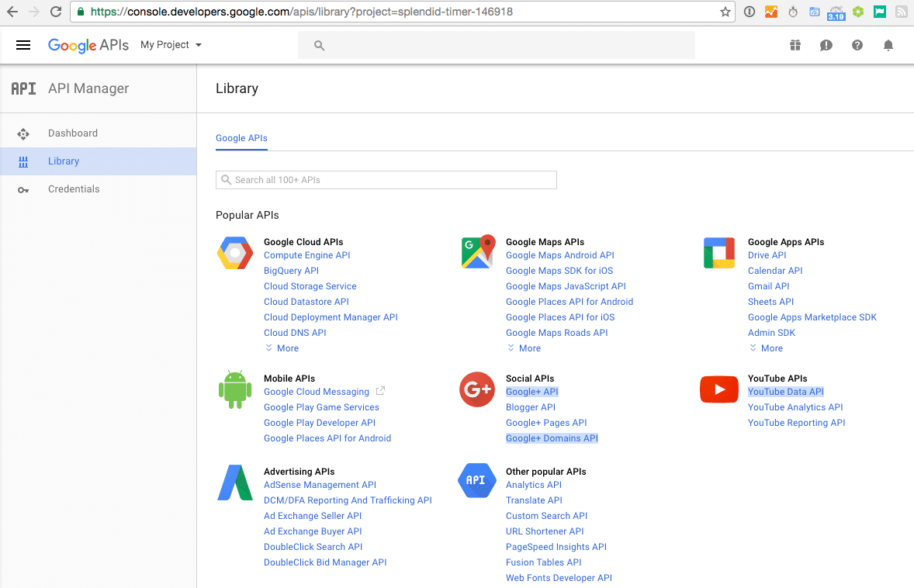
Task: Open the send feedback icon
Action: pos(826,45)
